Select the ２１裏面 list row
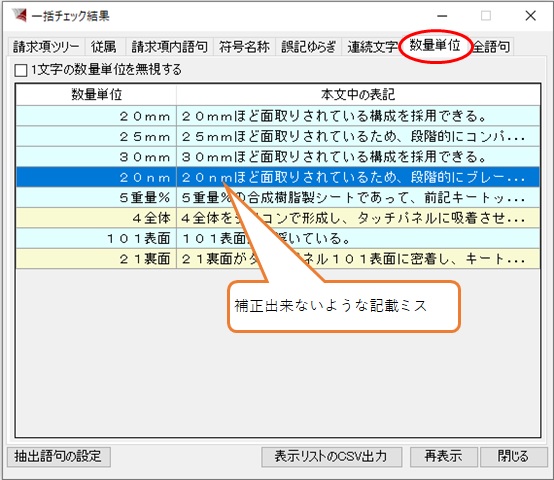The image size is (554, 480). (x=278, y=259)
